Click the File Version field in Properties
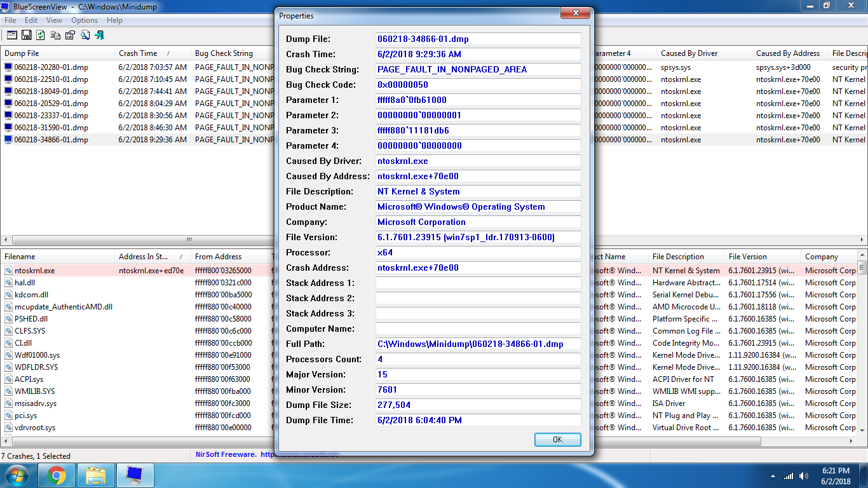This screenshot has height=488, width=868. click(x=478, y=237)
